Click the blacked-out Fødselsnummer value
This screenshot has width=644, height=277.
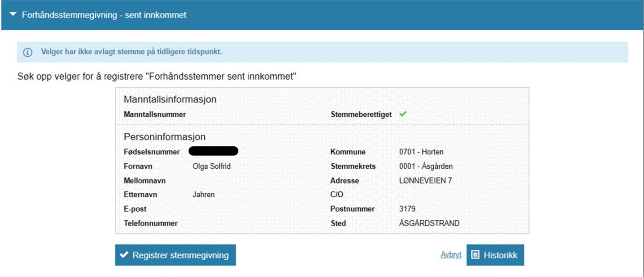[213, 151]
